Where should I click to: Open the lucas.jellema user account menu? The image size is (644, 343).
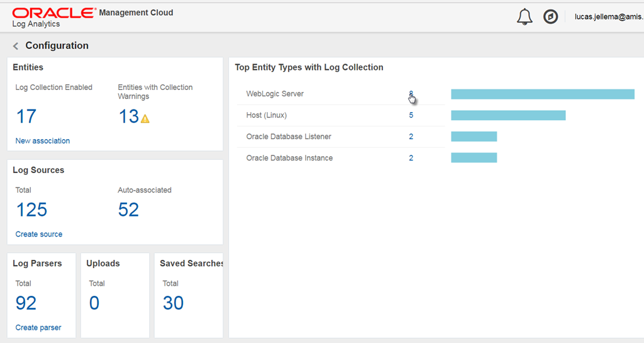(x=608, y=17)
